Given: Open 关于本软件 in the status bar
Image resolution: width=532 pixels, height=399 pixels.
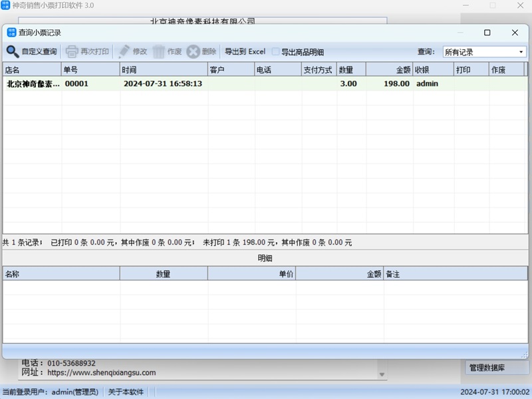Looking at the screenshot, I should click(x=126, y=392).
